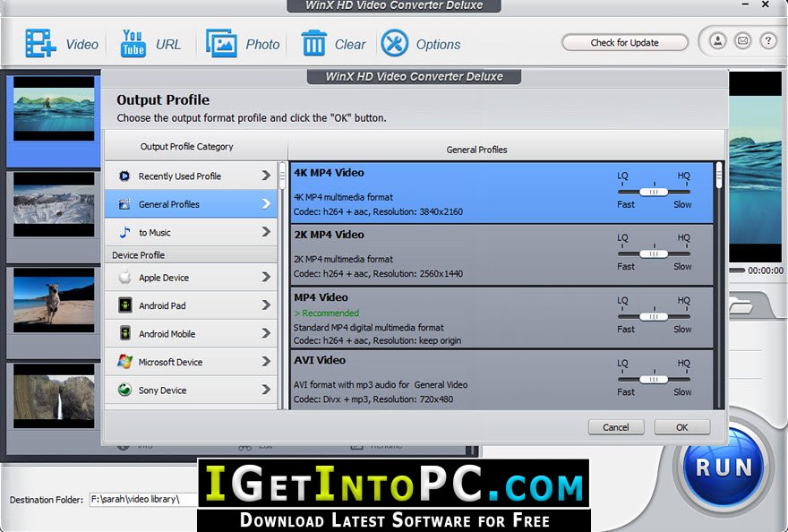Click the OK button
Image resolution: width=788 pixels, height=532 pixels.
pyautogui.click(x=682, y=427)
